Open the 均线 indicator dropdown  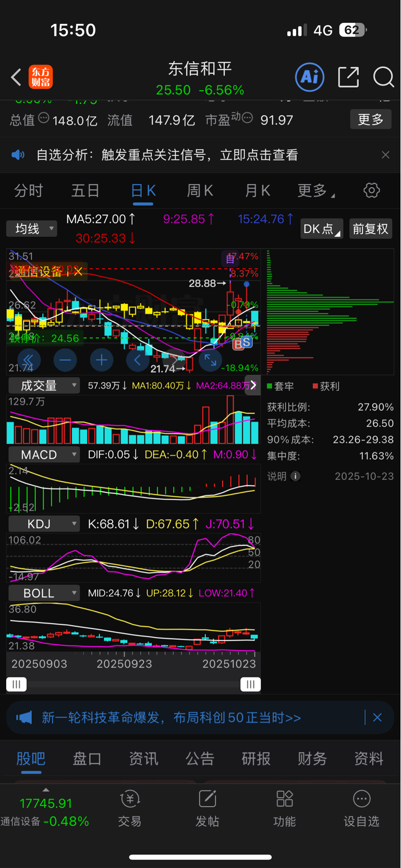pos(32,229)
